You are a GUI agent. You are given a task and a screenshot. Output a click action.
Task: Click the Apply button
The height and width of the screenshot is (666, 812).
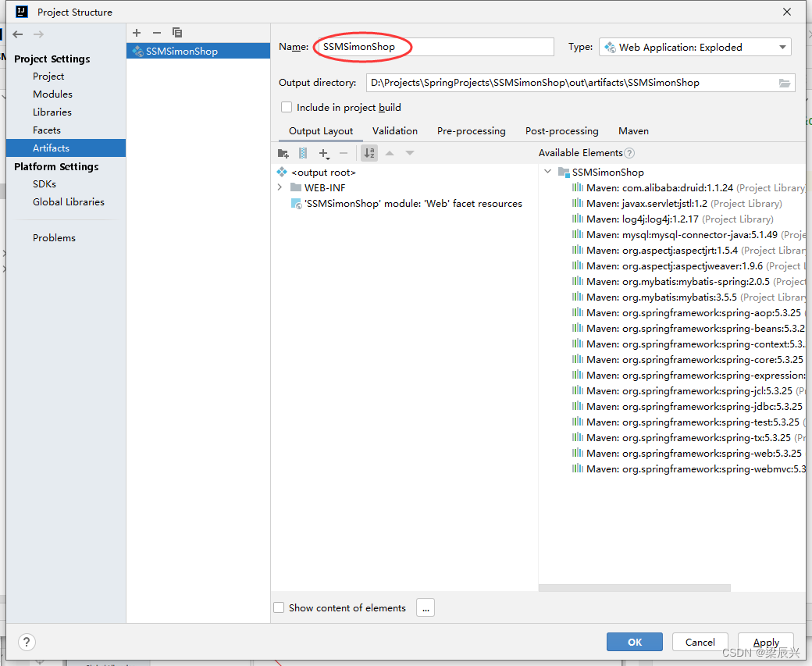click(766, 642)
